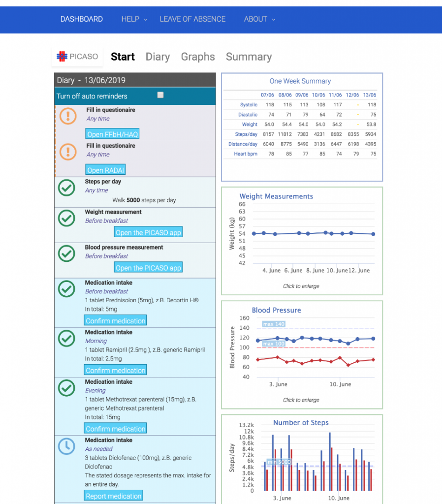Click orange alert icon for FFbH/HAQ questionnaire
The image size is (442, 504).
[x=68, y=116]
